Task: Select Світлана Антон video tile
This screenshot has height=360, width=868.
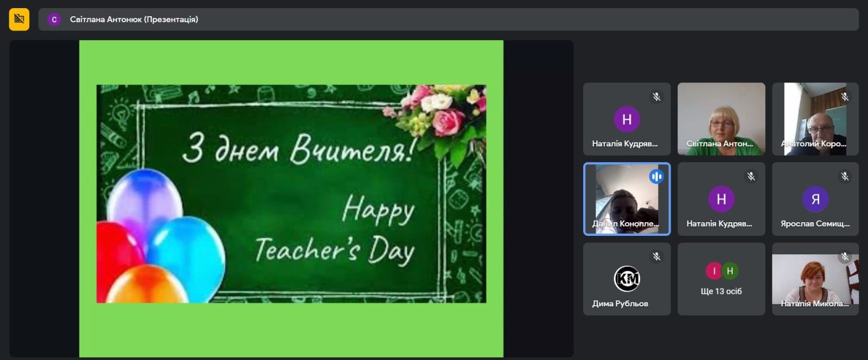Action: pyautogui.click(x=721, y=119)
